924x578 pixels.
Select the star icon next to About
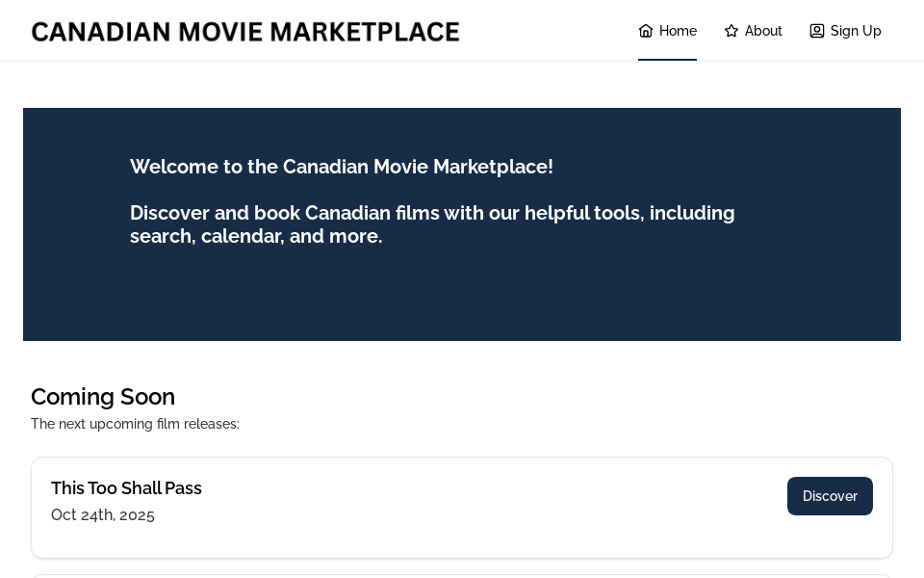click(731, 30)
